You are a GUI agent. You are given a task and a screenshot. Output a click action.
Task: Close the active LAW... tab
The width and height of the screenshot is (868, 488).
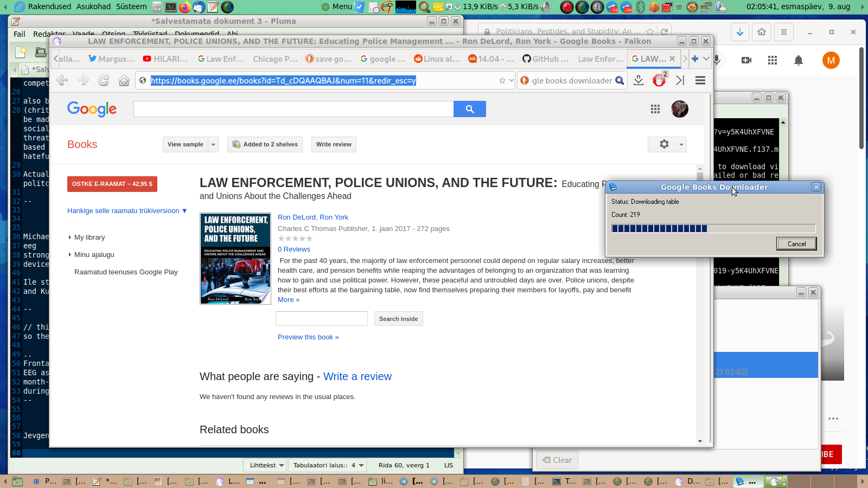(672, 59)
